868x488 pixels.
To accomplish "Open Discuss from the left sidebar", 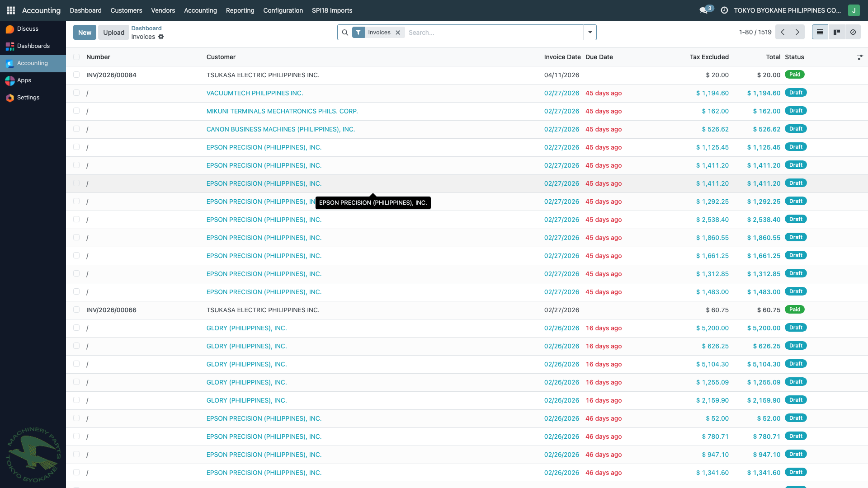I will [x=28, y=28].
